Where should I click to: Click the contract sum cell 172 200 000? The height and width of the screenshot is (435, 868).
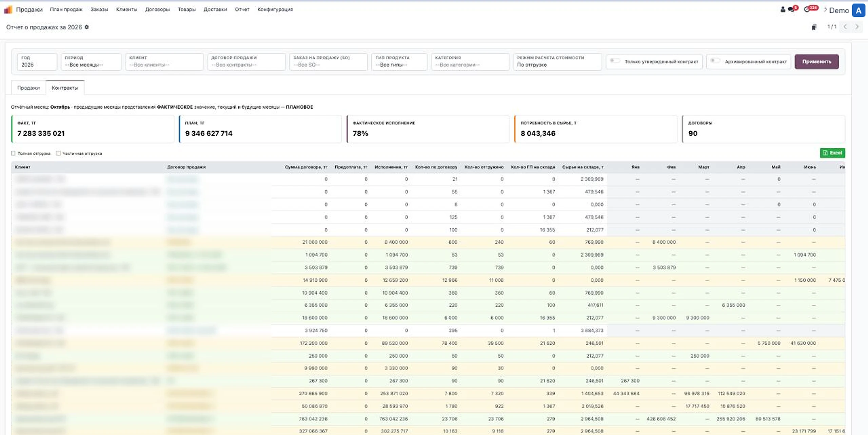pyautogui.click(x=314, y=343)
